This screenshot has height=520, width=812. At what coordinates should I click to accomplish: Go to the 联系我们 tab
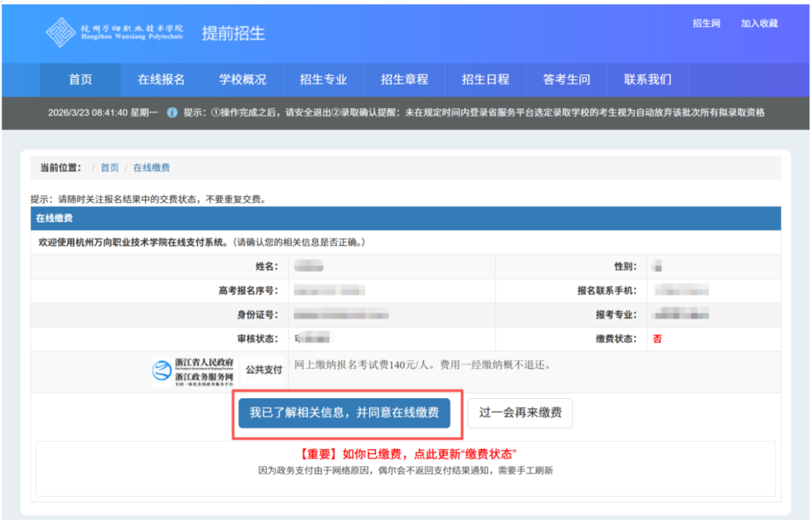[647, 79]
